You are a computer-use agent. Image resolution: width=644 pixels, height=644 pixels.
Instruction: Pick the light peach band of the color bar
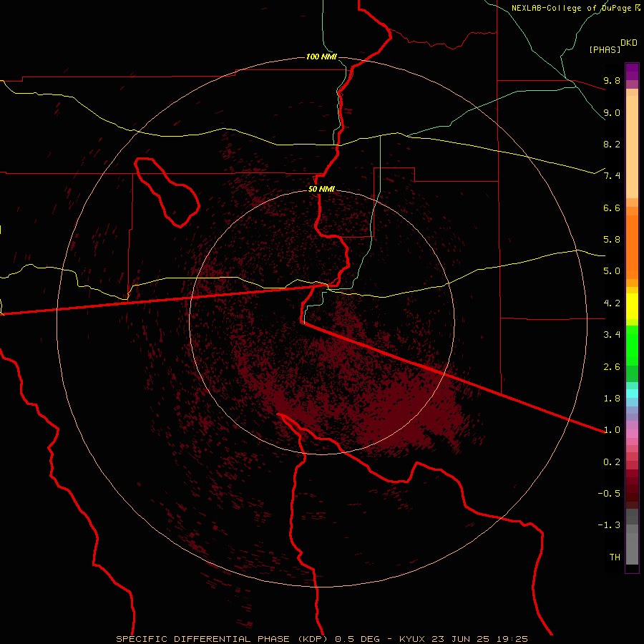tap(632, 147)
